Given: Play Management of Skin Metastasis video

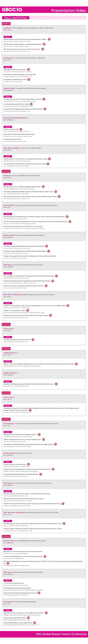Looking at the screenshot, I should [x=39, y=434].
